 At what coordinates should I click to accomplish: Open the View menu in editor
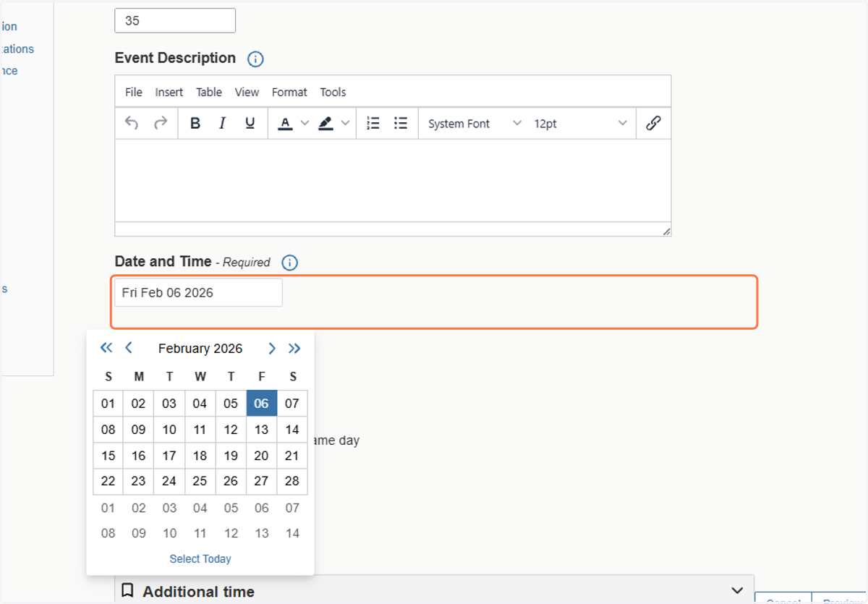tap(247, 92)
